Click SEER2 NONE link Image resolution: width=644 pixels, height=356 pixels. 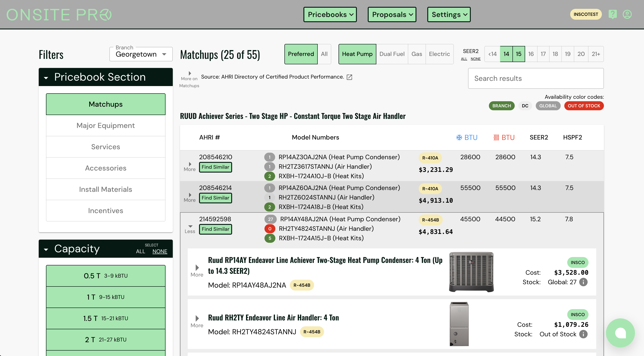(476, 59)
